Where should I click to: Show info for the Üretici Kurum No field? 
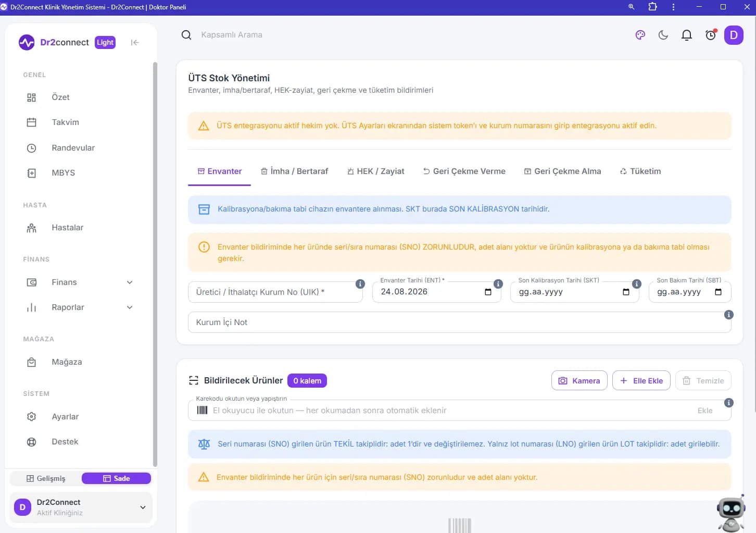(360, 284)
